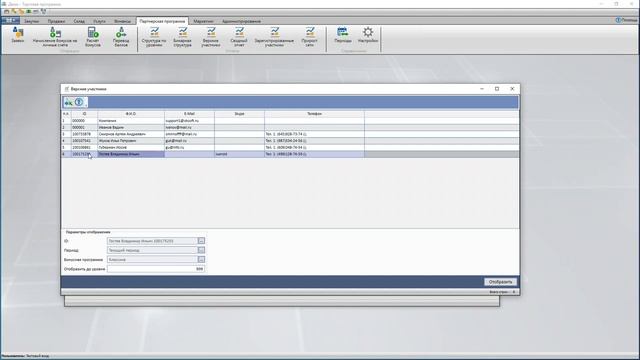Screen dimensions: 640x360
Task: Click the support1@ email cell
Action: coord(189,121)
